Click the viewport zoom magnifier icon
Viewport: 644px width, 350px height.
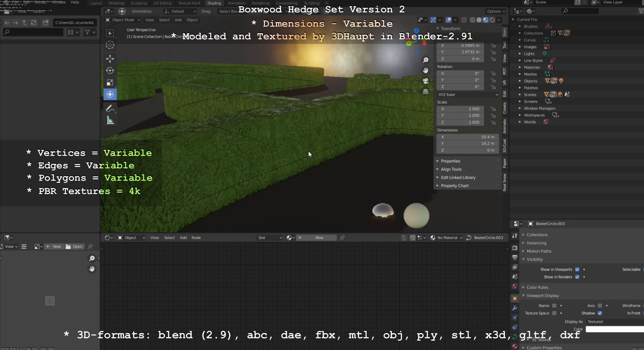(425, 60)
